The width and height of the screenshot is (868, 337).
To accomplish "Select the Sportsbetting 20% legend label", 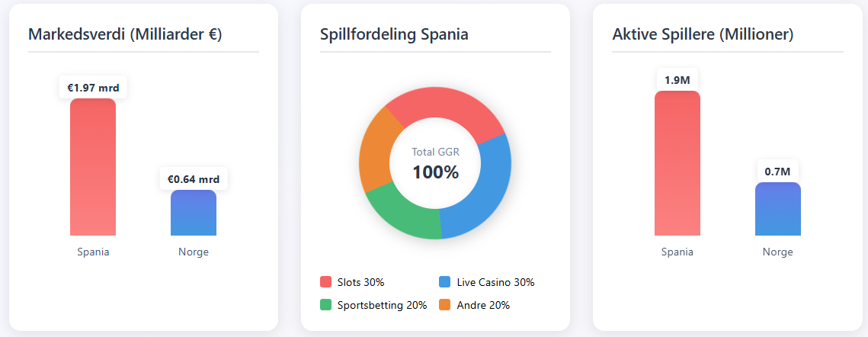I will pos(382,305).
